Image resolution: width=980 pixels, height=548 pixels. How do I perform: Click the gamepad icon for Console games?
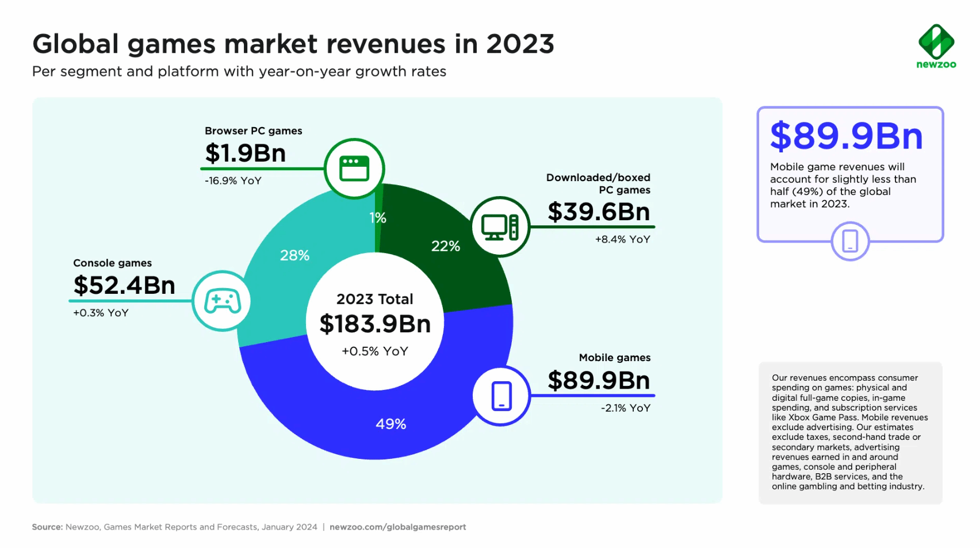click(x=223, y=301)
